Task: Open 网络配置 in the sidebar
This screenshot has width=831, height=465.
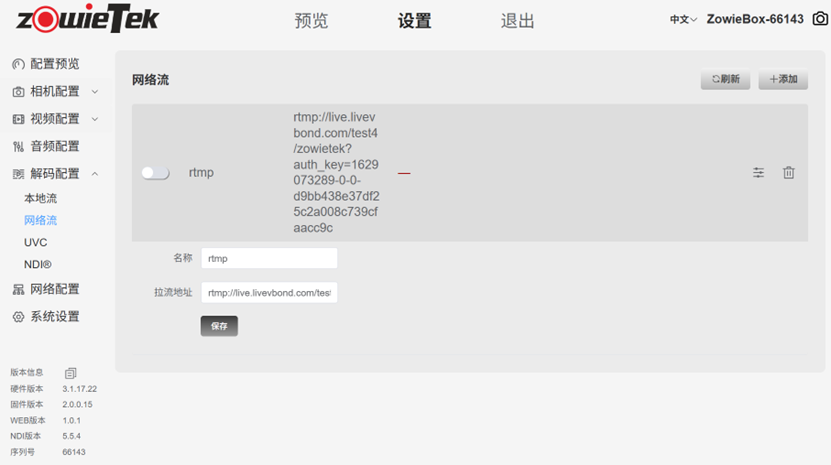Action: point(54,289)
